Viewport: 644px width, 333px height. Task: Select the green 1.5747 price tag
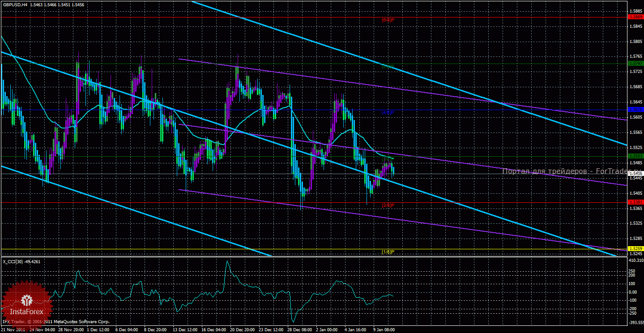pos(636,64)
